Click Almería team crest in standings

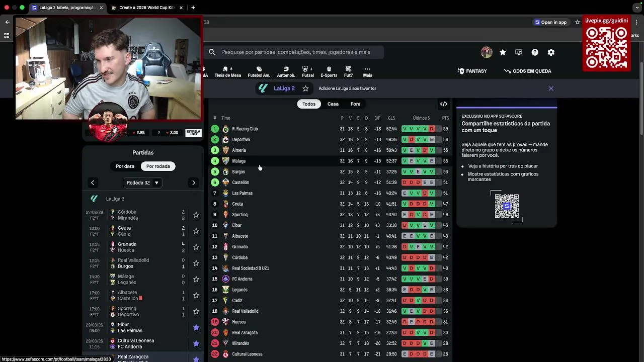225,150
